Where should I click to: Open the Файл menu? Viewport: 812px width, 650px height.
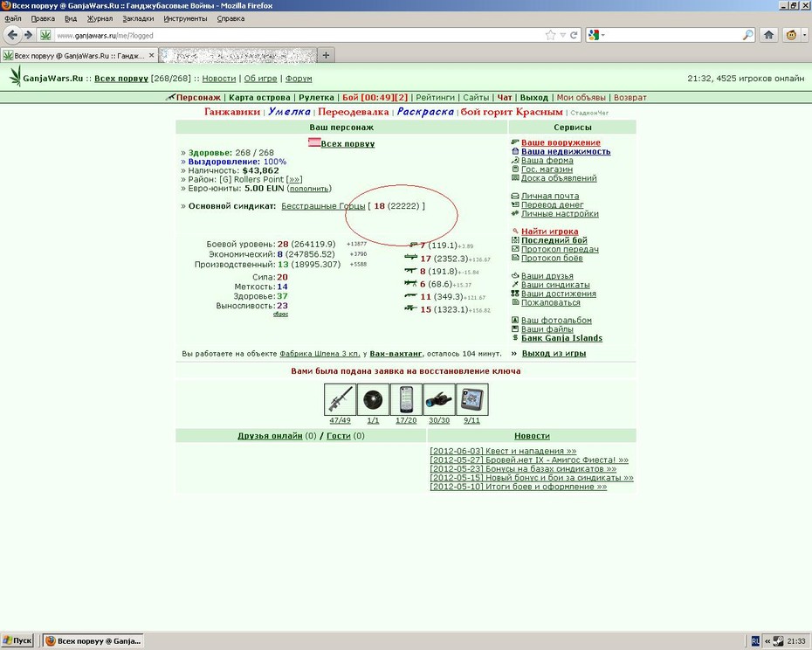point(13,18)
